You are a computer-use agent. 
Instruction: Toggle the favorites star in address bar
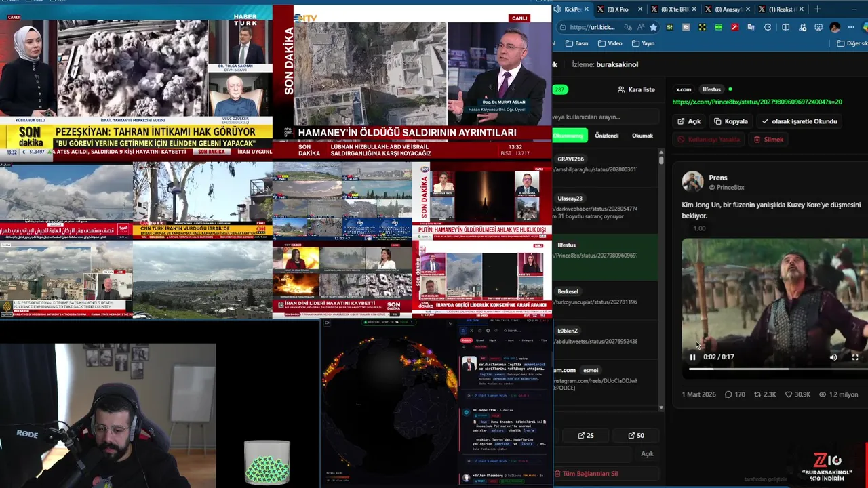pyautogui.click(x=653, y=27)
